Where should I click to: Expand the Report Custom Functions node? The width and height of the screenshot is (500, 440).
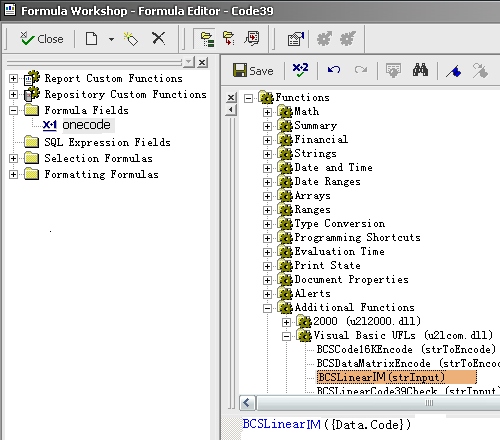tap(13, 78)
